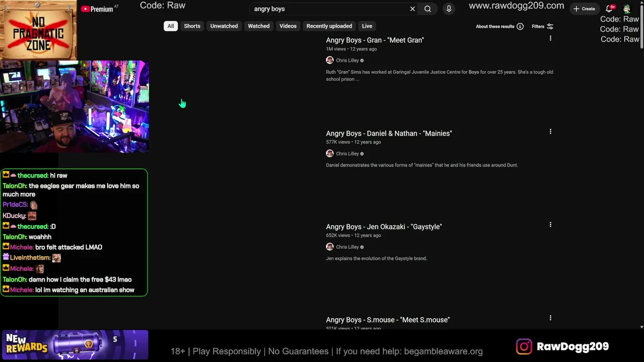
Task: Clear the search box with the X
Action: [413, 9]
